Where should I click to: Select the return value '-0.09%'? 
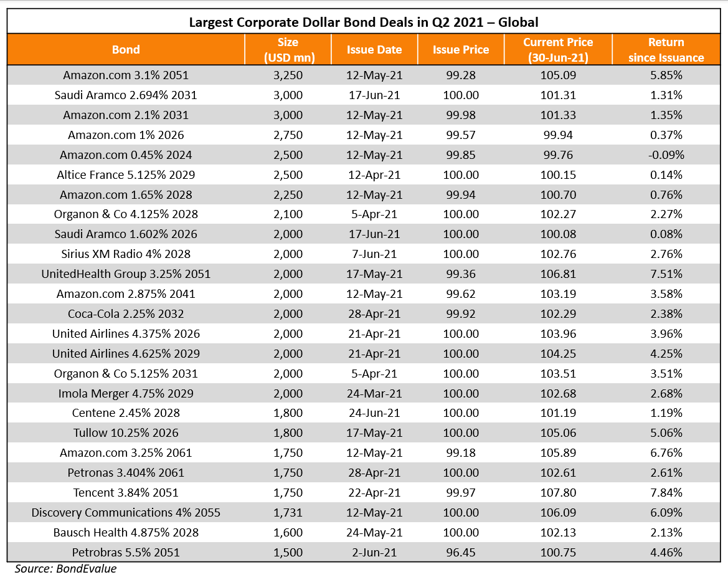(x=666, y=155)
